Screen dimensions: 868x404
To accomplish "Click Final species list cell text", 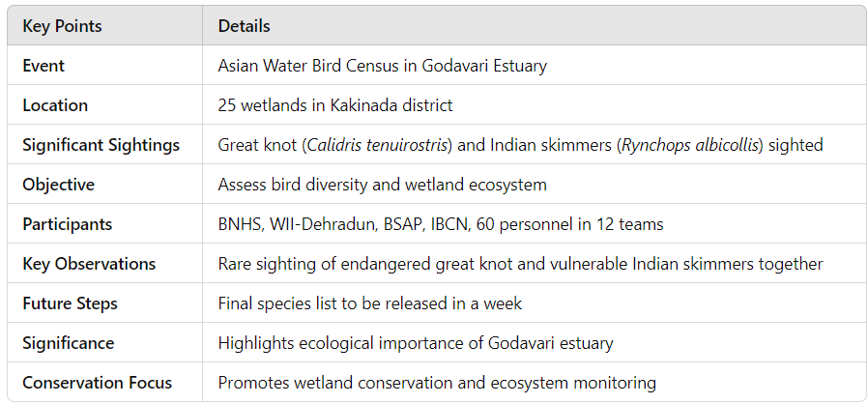I will pos(370,303).
